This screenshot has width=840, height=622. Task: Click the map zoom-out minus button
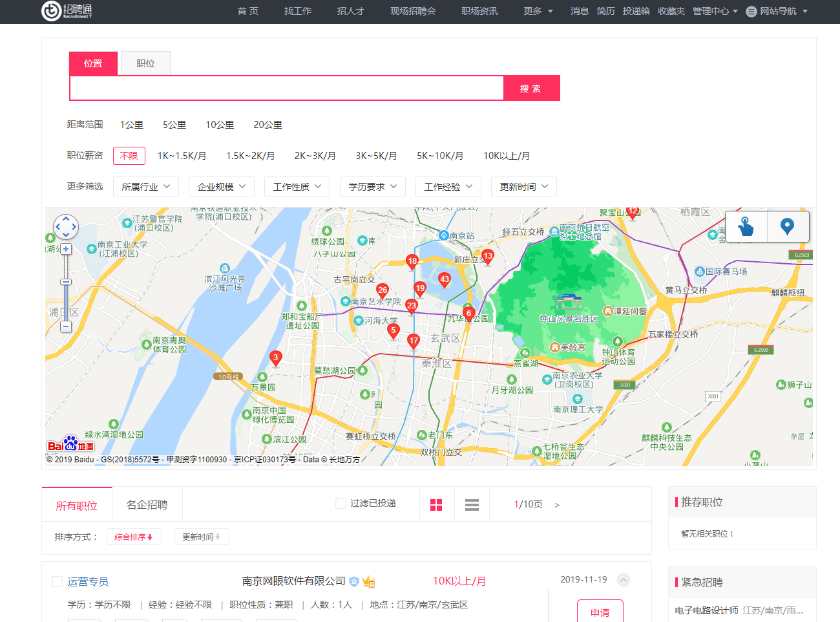click(66, 327)
